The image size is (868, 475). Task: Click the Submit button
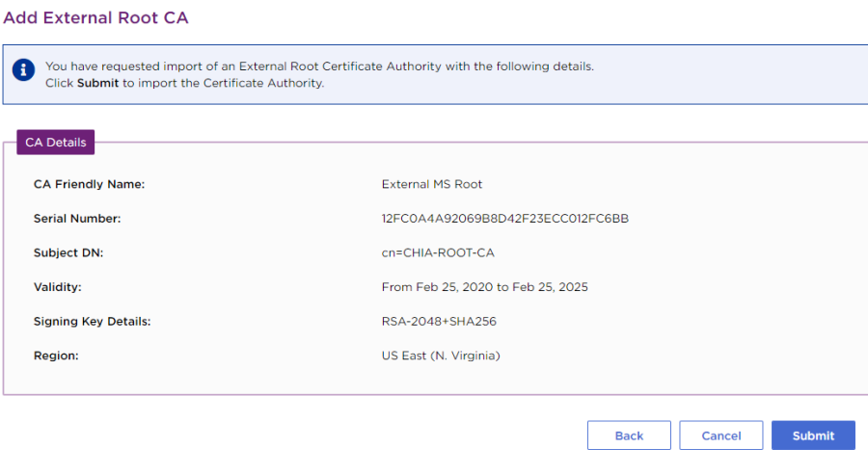(813, 435)
